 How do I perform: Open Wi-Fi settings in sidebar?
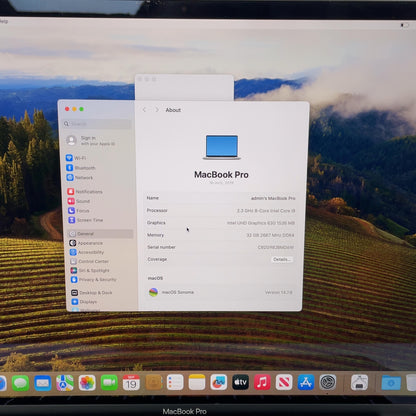[x=76, y=158]
